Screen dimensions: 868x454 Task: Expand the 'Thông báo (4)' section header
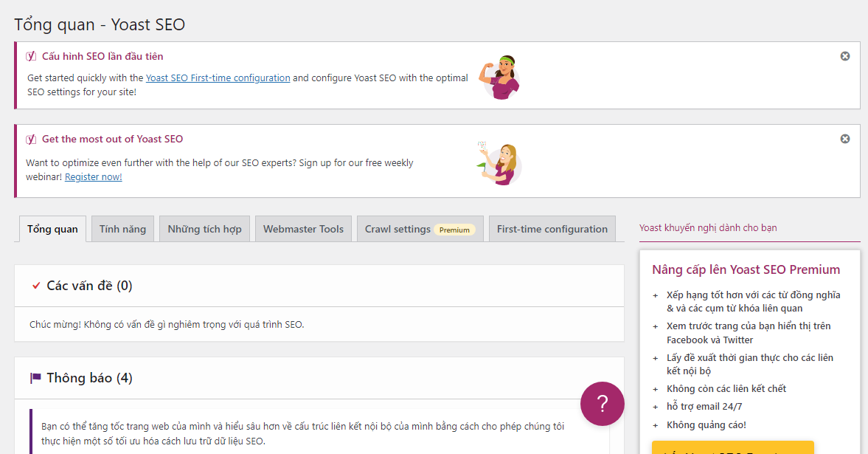[x=319, y=378]
